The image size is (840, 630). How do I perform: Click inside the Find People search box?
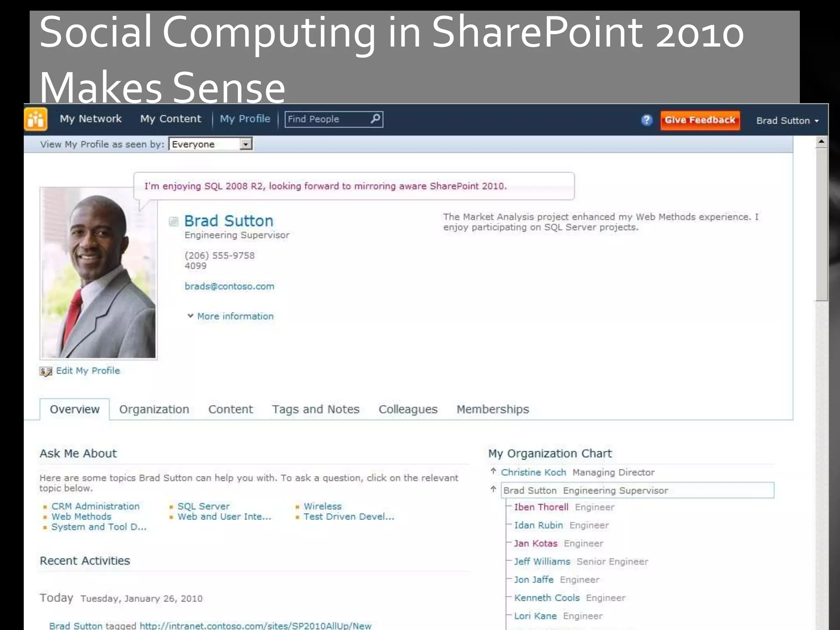pos(328,119)
